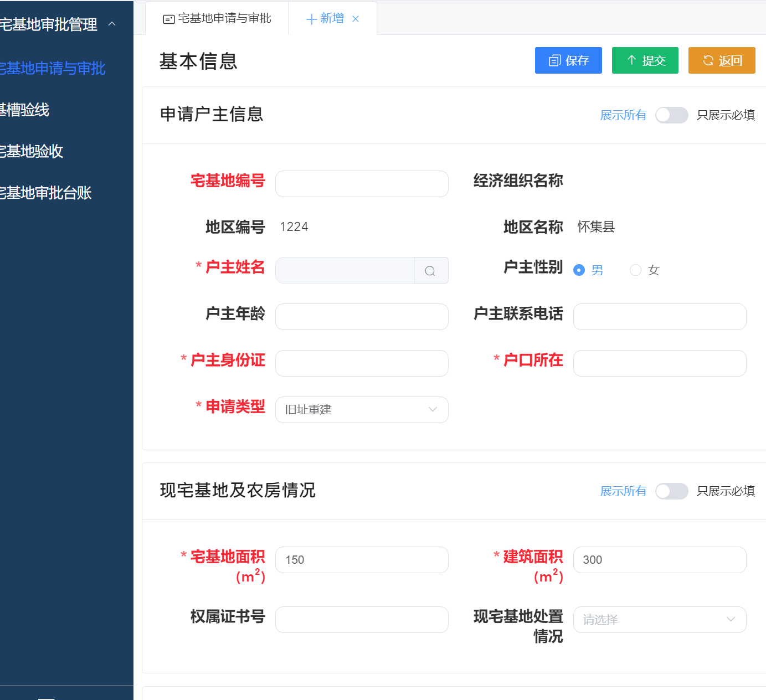Focus the 户主年龄 input field

click(362, 317)
